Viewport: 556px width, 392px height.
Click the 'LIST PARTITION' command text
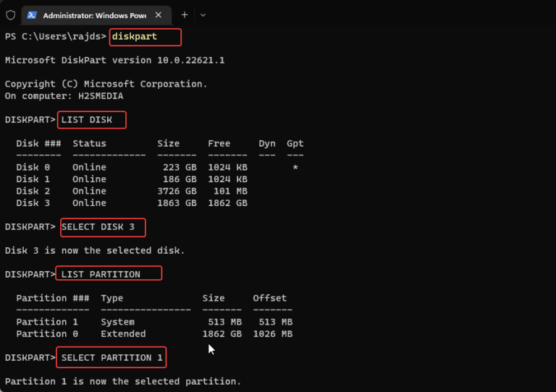click(x=101, y=274)
